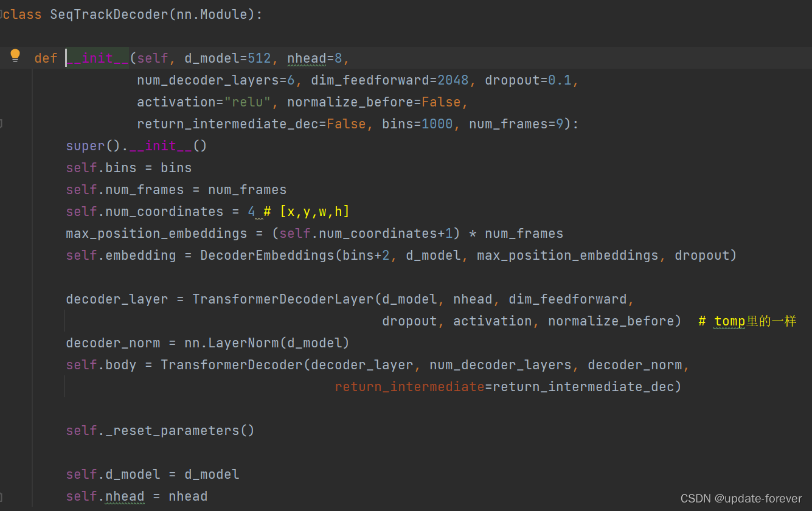Image resolution: width=812 pixels, height=511 pixels.
Task: Collapse the SeqTrackDecoder class fold marker
Action: 2,14
